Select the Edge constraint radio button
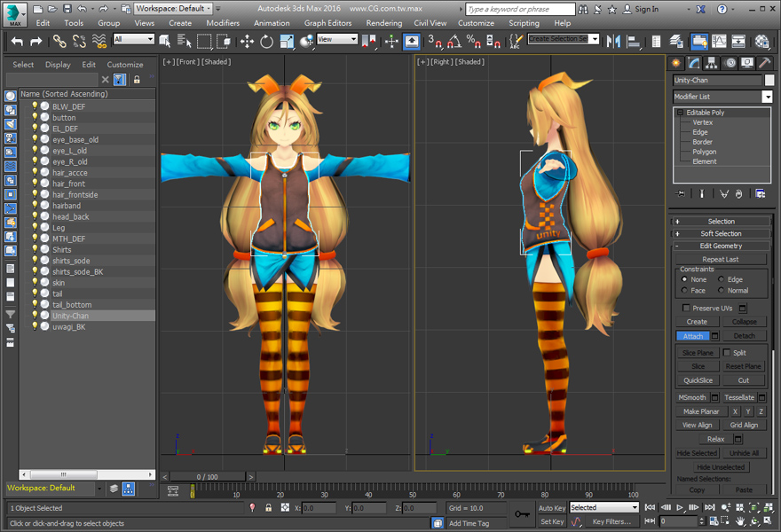The height and width of the screenshot is (532, 781). pos(721,279)
